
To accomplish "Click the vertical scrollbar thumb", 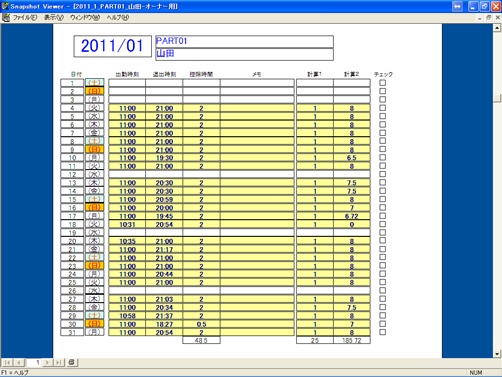I will (497, 98).
